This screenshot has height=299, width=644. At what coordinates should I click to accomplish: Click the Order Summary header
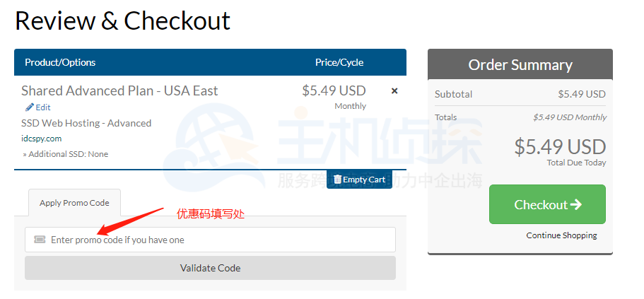click(x=520, y=65)
